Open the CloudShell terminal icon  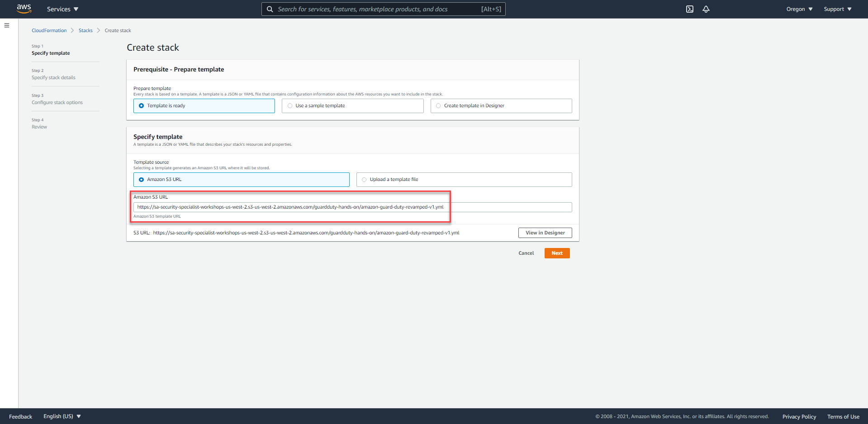(690, 9)
